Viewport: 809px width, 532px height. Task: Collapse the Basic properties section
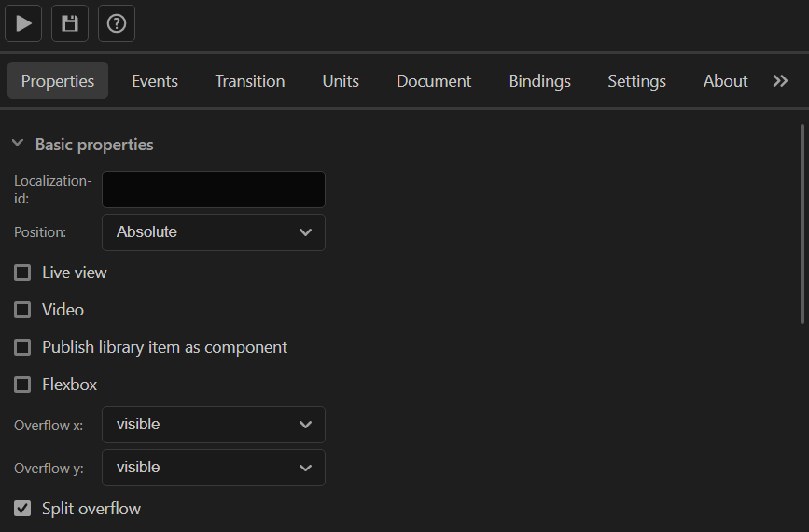(x=18, y=144)
